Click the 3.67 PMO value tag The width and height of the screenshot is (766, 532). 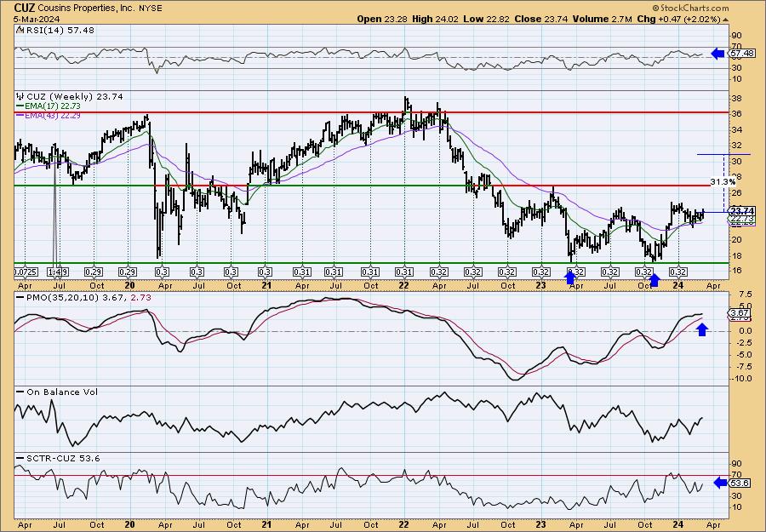(x=740, y=312)
